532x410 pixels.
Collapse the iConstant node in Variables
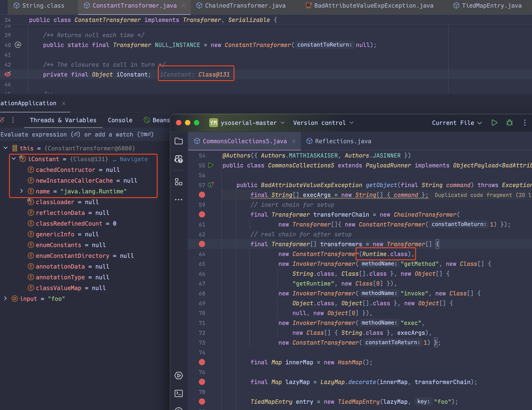coord(14,159)
